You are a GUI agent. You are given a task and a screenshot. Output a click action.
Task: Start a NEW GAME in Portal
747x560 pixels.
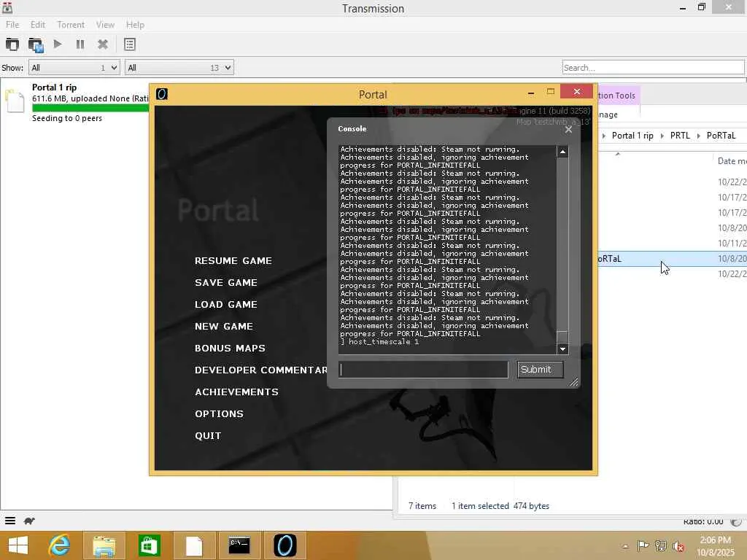(224, 327)
